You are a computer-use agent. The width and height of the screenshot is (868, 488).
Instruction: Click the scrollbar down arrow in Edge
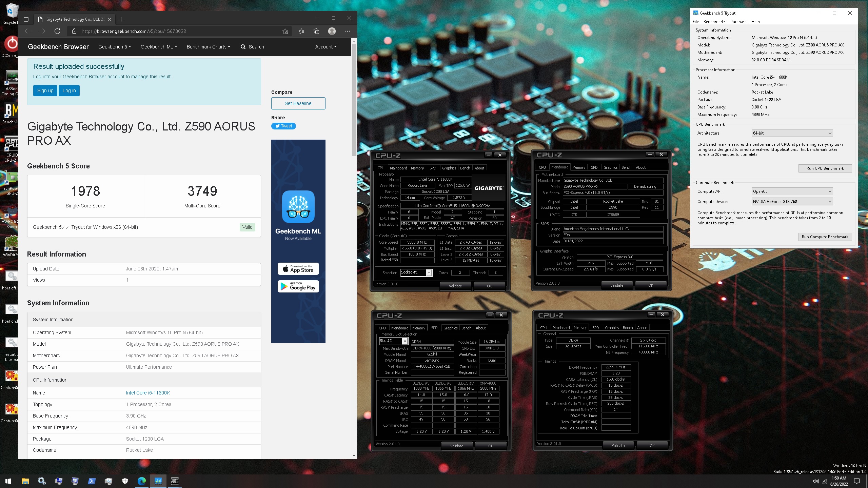pyautogui.click(x=354, y=456)
